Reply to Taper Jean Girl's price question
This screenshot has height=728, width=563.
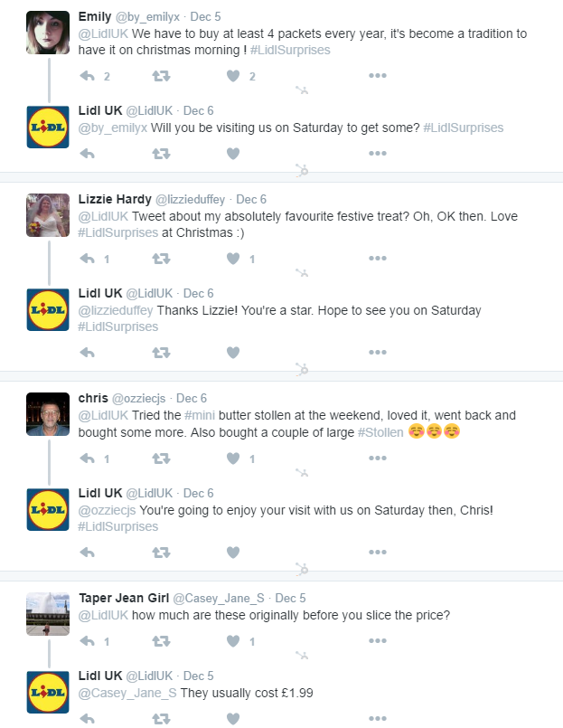point(88,641)
